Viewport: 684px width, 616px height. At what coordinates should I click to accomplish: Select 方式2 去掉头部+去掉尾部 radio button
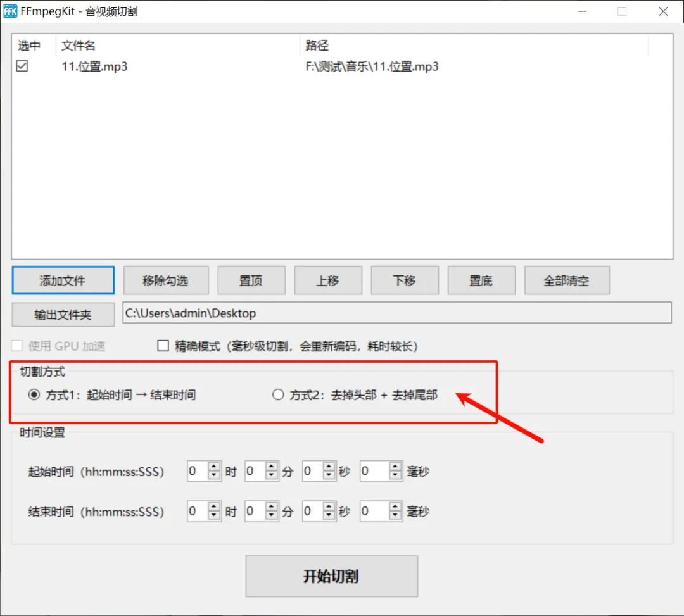click(x=278, y=395)
